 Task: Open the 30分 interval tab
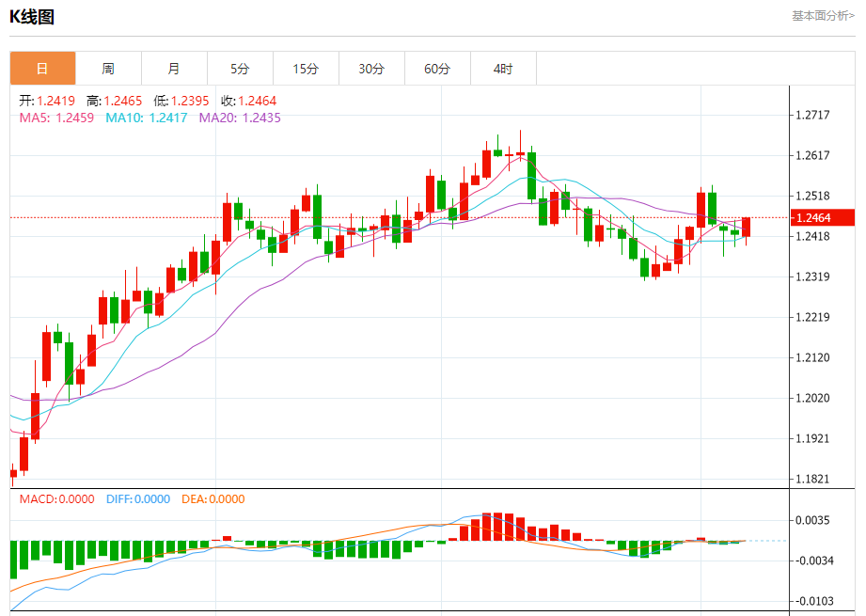click(x=371, y=69)
